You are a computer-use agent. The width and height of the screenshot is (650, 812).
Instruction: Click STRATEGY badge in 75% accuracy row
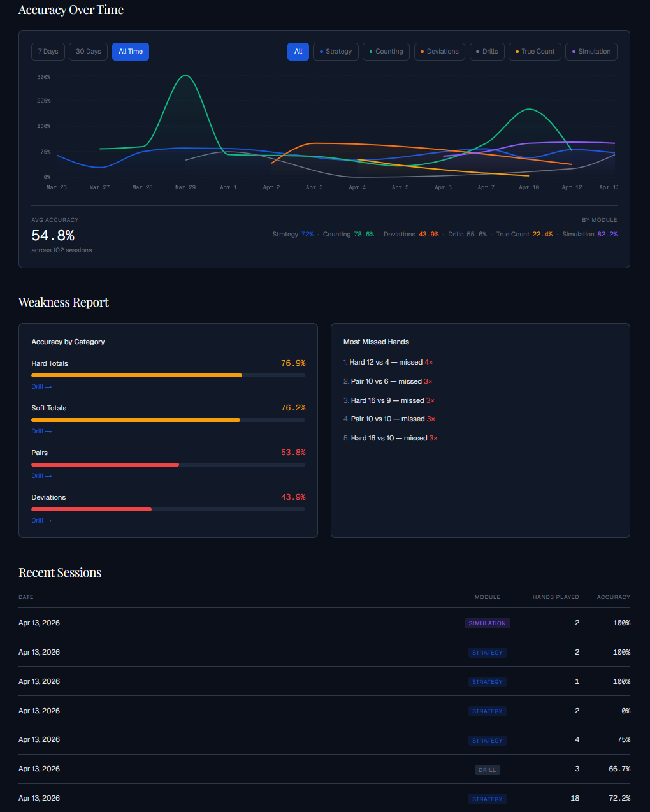487,741
